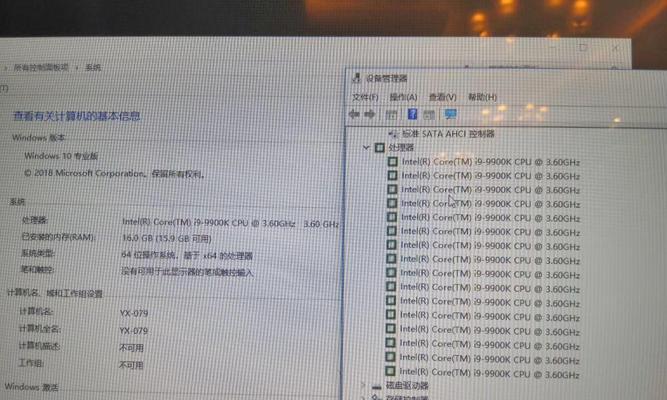The width and height of the screenshot is (667, 400).
Task: Select last Intel Core i9-9900K processor row
Action: point(489,373)
